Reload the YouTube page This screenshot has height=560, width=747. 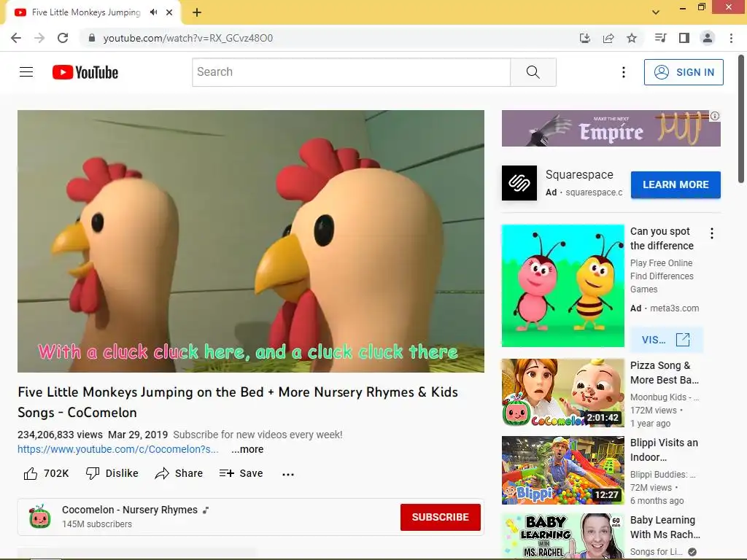pyautogui.click(x=63, y=38)
